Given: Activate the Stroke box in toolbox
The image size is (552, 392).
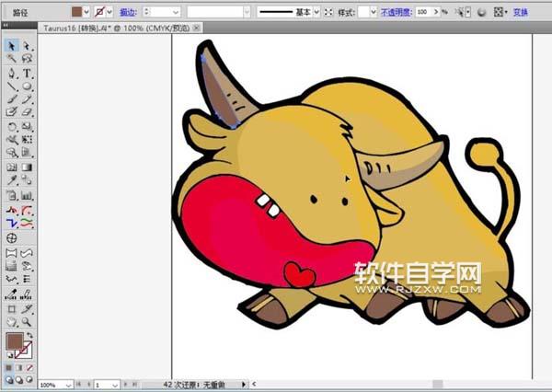Looking at the screenshot, I should (x=25, y=350).
